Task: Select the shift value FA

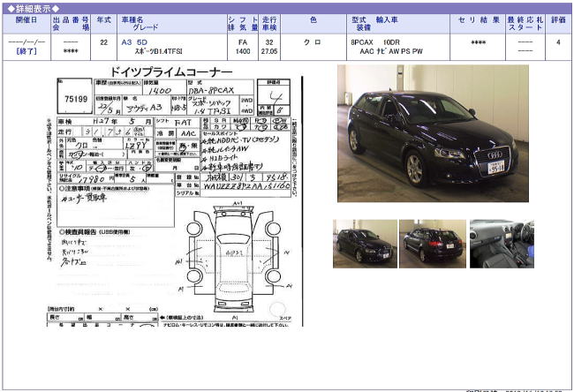Action: pos(243,42)
